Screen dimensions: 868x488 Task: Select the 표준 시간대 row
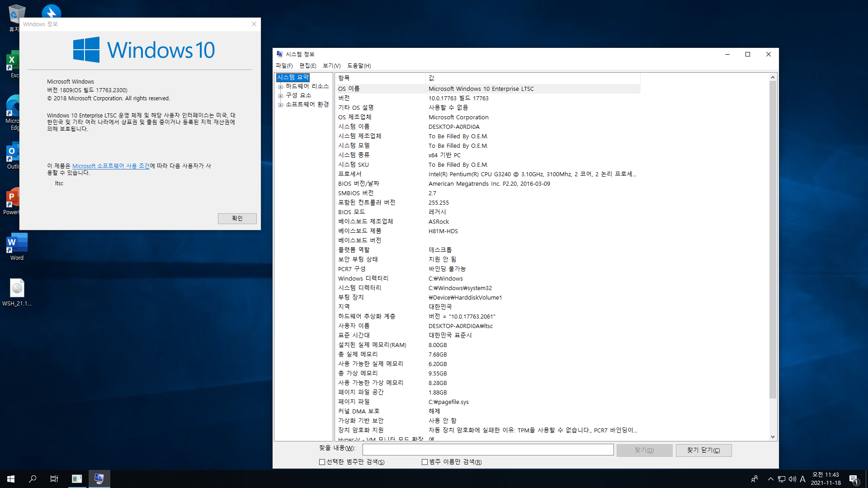click(488, 336)
